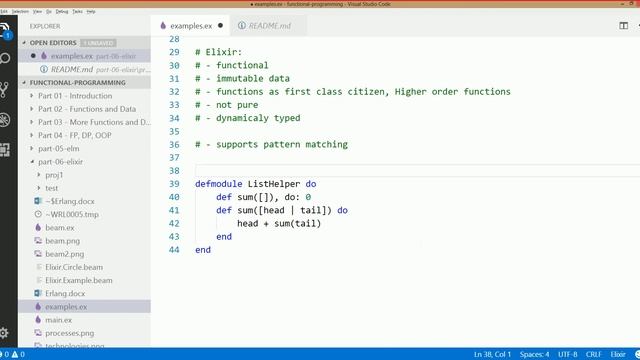Click the file icon beside Elixir.Circle.beam
The width and height of the screenshot is (640, 360).
39,267
